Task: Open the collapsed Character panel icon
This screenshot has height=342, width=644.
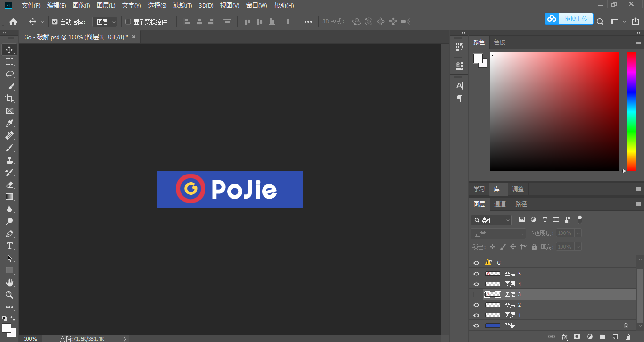Action: click(459, 85)
